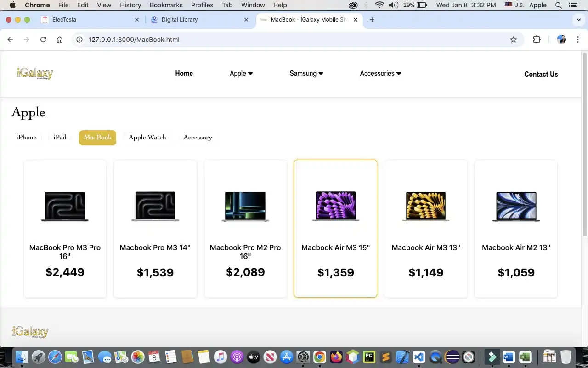
Task: Open the Apple menu logo
Action: [12, 5]
